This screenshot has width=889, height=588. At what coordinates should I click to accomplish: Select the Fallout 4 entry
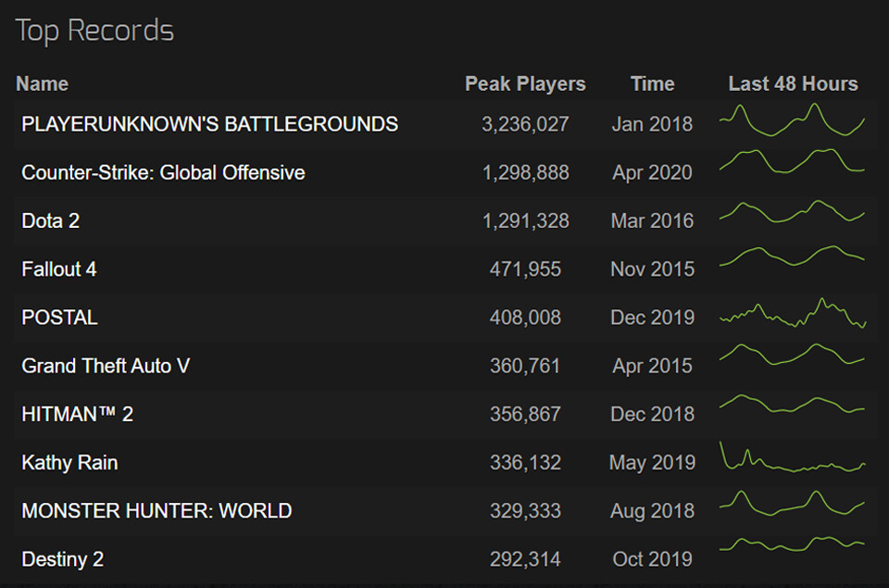pos(59,269)
